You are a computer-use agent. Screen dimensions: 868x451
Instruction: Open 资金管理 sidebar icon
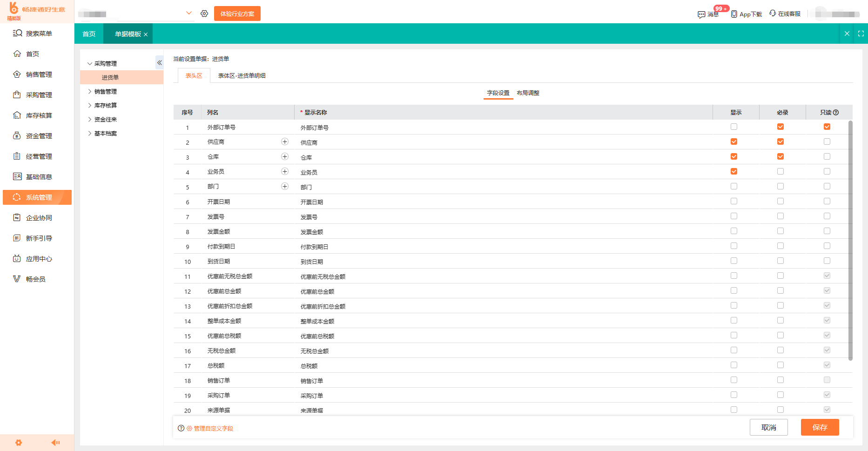click(17, 135)
